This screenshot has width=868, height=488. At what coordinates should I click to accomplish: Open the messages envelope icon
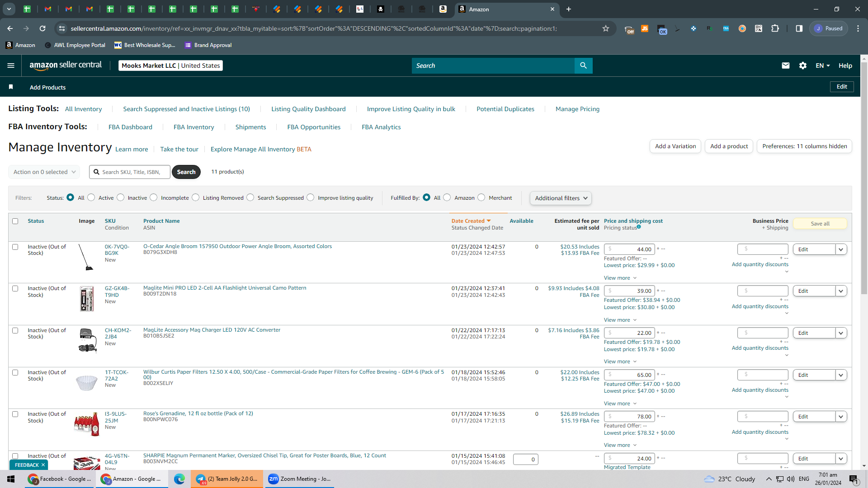coord(786,66)
